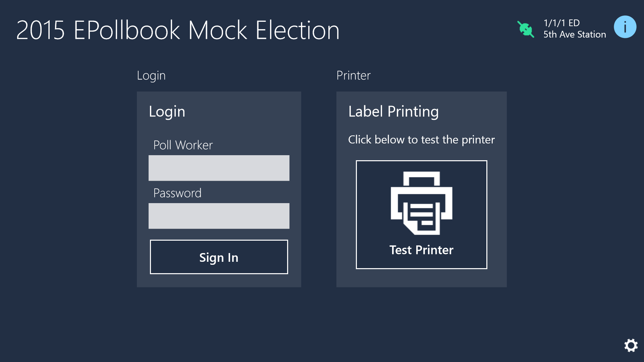Click the green connection plug icon
This screenshot has width=644, height=362.
[x=526, y=29]
